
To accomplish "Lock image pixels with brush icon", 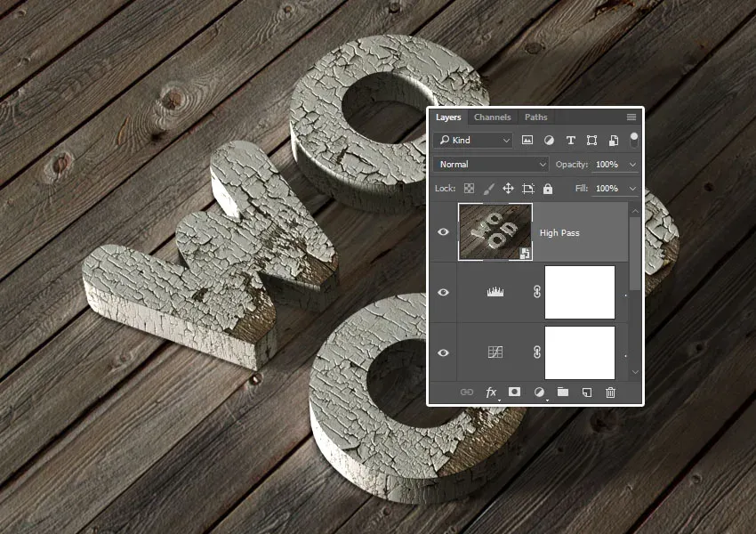I will pyautogui.click(x=488, y=189).
